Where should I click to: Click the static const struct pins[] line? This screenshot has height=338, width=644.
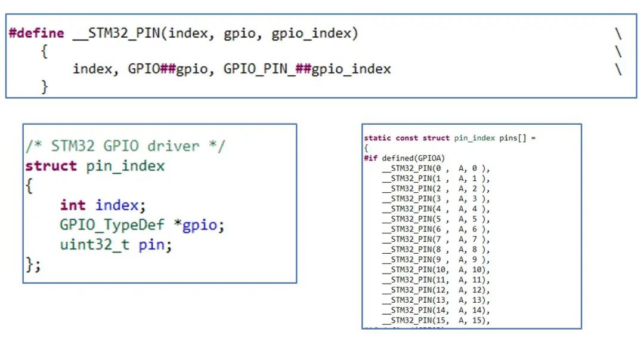coord(450,138)
